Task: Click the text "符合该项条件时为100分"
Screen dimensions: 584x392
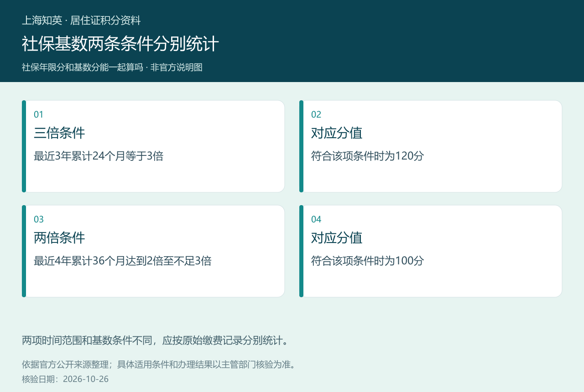Action: coord(368,261)
